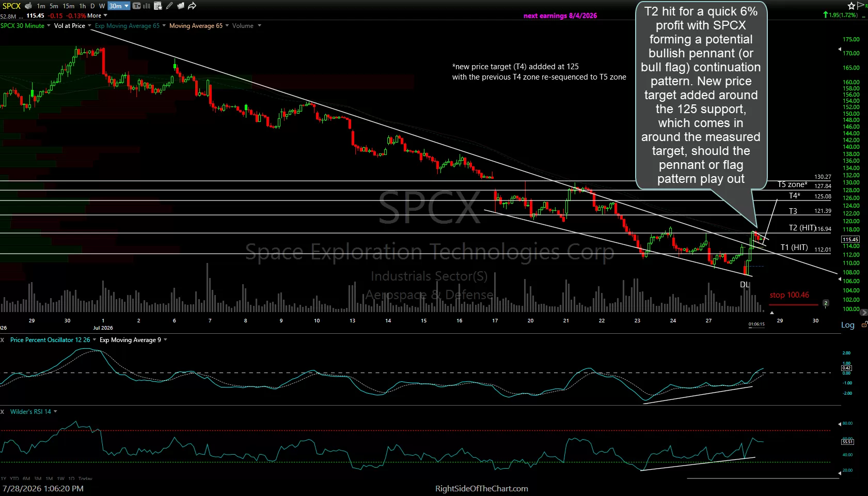Click the numbered event badge 2 near the stop line

click(x=826, y=303)
